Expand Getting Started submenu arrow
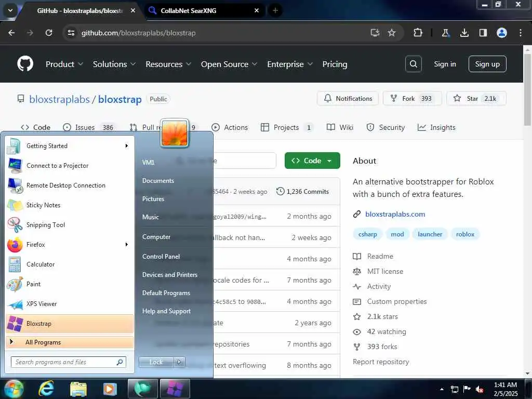The width and height of the screenshot is (532, 399). pyautogui.click(x=127, y=146)
